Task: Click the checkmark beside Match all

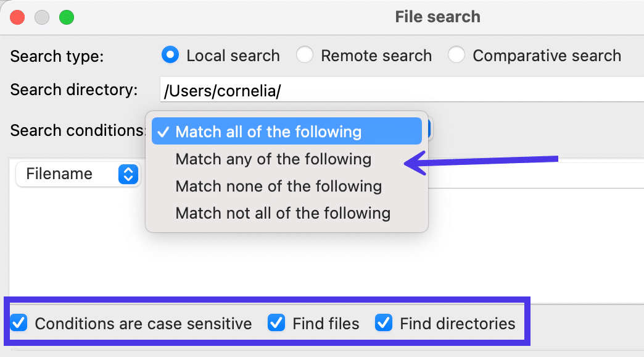Action: [x=163, y=131]
